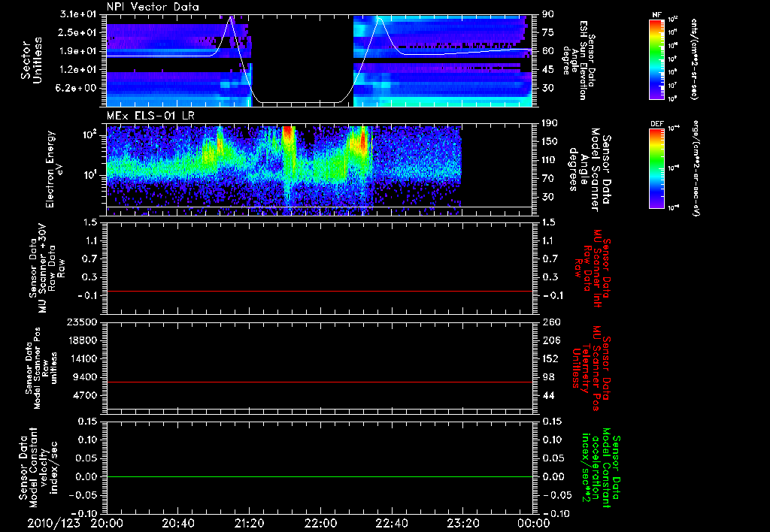Click the 20:00 time tick label
This screenshot has height=532, width=770.
point(107,523)
